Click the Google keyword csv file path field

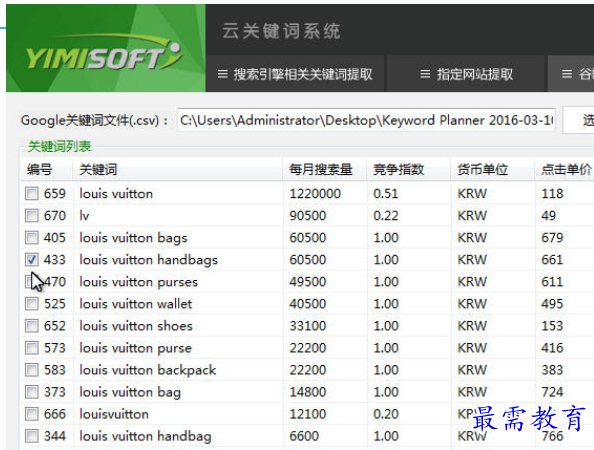(366, 120)
